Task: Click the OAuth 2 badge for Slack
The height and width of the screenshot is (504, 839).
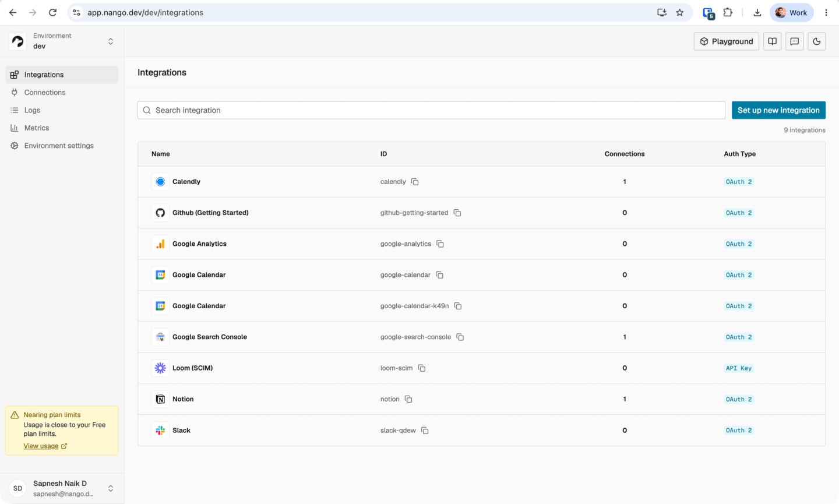Action: pyautogui.click(x=739, y=431)
